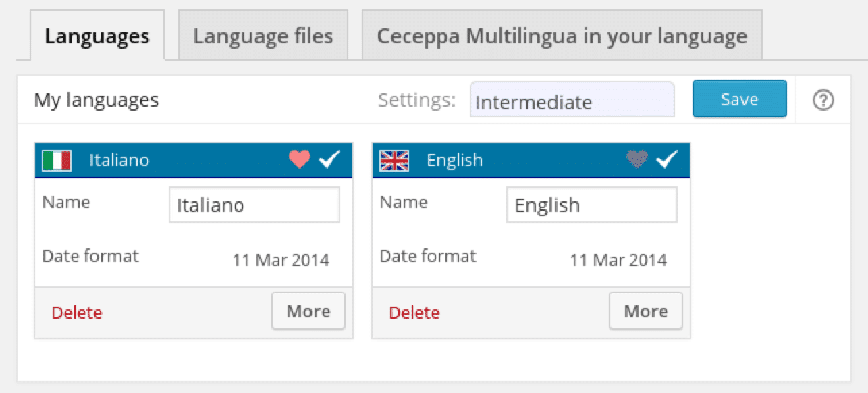Click the Italiano name input field
868x393 pixels.
[x=254, y=205]
